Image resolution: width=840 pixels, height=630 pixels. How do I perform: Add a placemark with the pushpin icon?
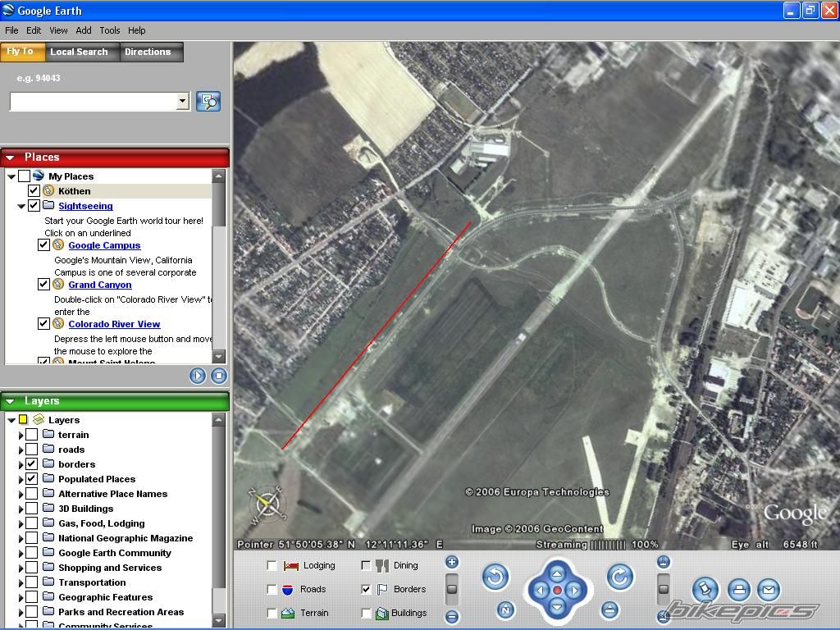pyautogui.click(x=705, y=589)
